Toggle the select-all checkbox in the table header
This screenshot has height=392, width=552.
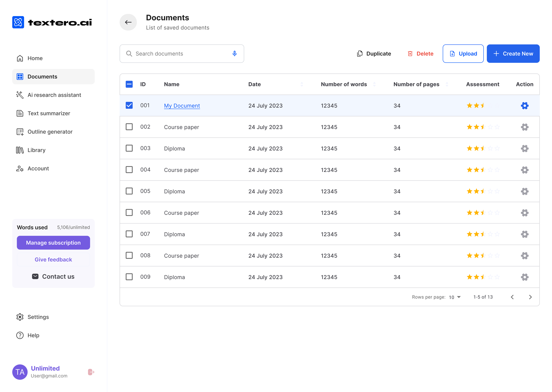click(x=129, y=84)
